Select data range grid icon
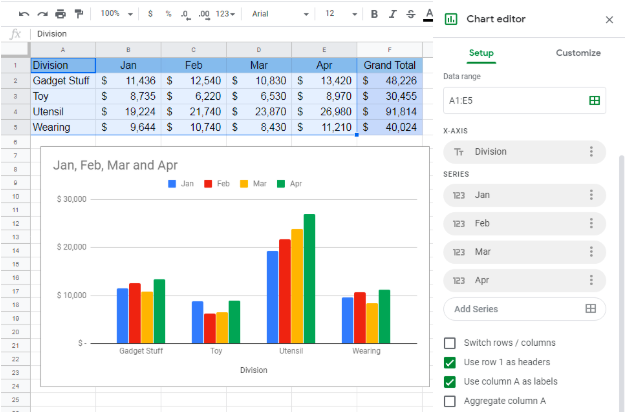The width and height of the screenshot is (625, 412). click(x=594, y=100)
